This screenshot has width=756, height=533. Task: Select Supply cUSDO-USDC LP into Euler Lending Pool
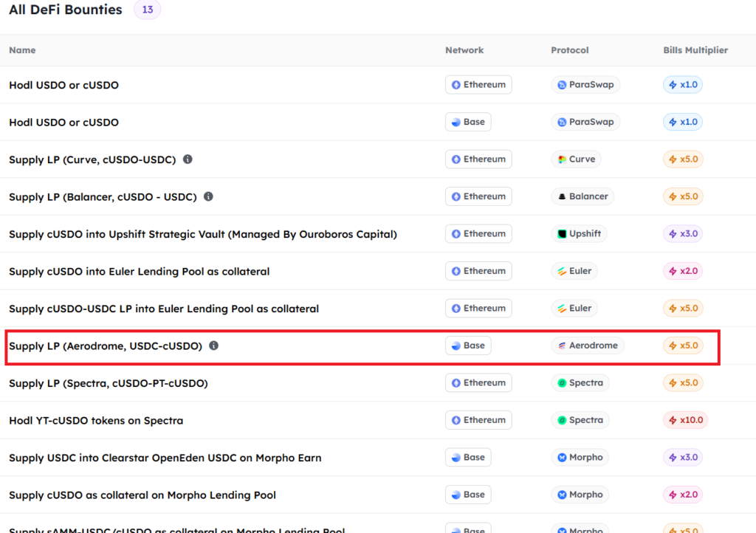[164, 309]
